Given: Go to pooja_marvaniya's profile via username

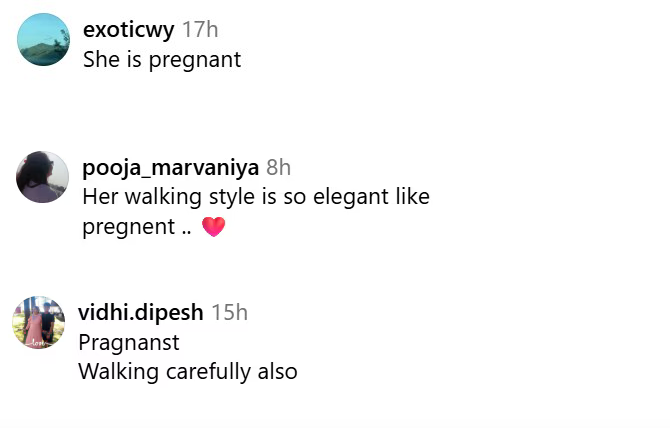Looking at the screenshot, I should [170, 167].
